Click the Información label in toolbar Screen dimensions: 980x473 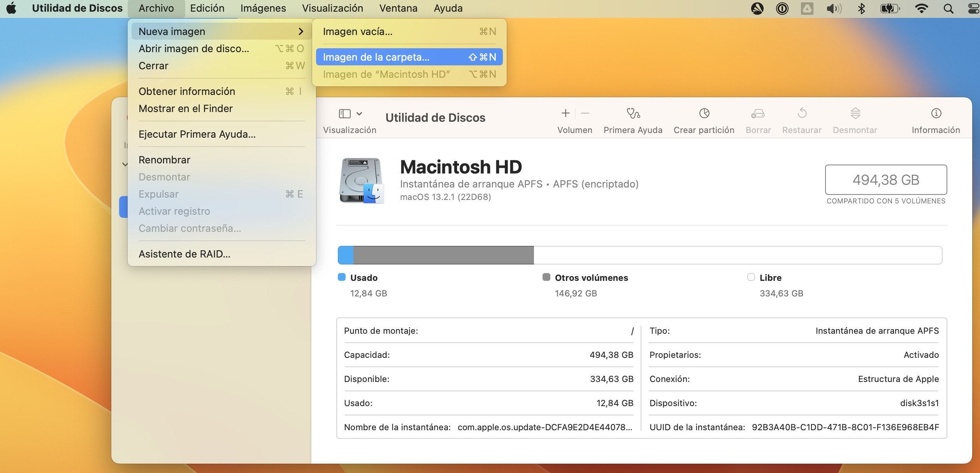(936, 130)
